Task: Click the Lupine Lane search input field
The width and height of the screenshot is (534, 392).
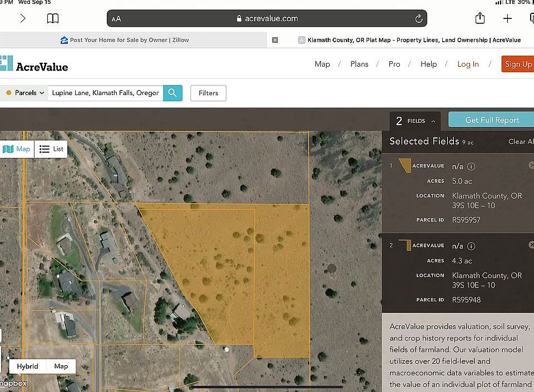Action: tap(106, 93)
